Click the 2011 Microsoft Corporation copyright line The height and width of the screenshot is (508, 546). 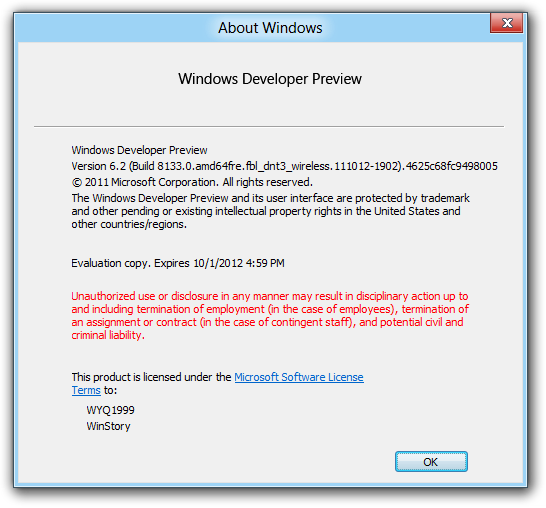192,182
